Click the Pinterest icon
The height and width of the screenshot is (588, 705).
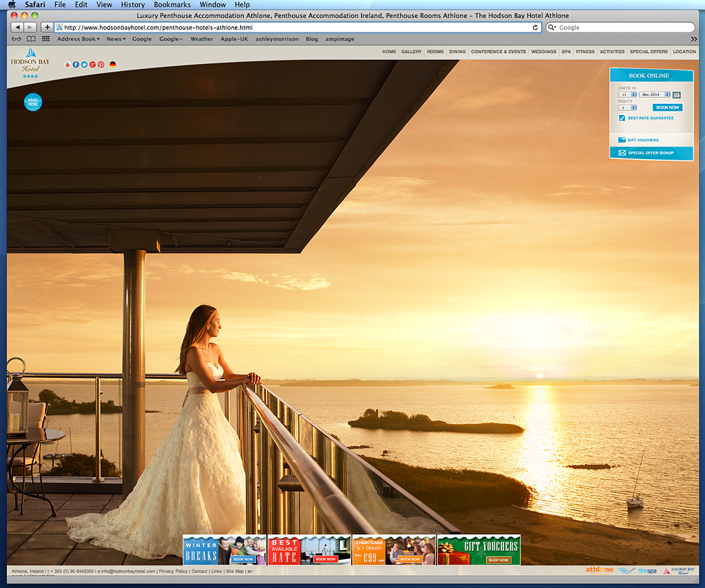pos(101,64)
